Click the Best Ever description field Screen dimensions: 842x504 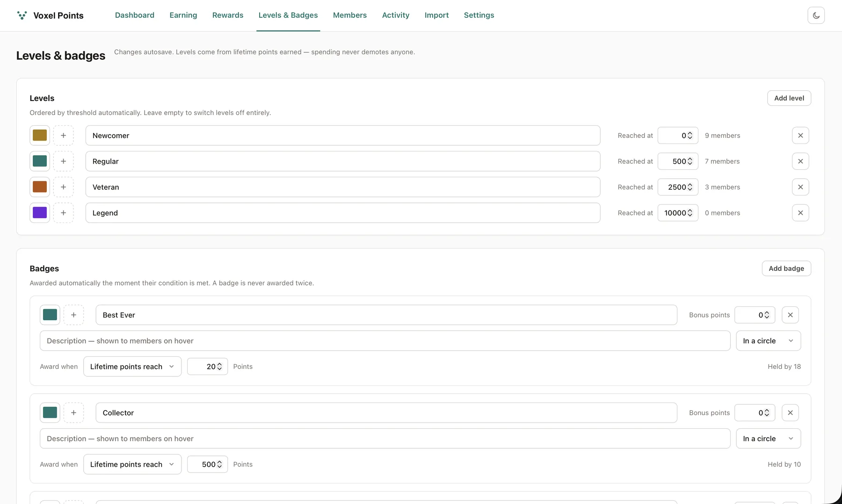pyautogui.click(x=385, y=341)
